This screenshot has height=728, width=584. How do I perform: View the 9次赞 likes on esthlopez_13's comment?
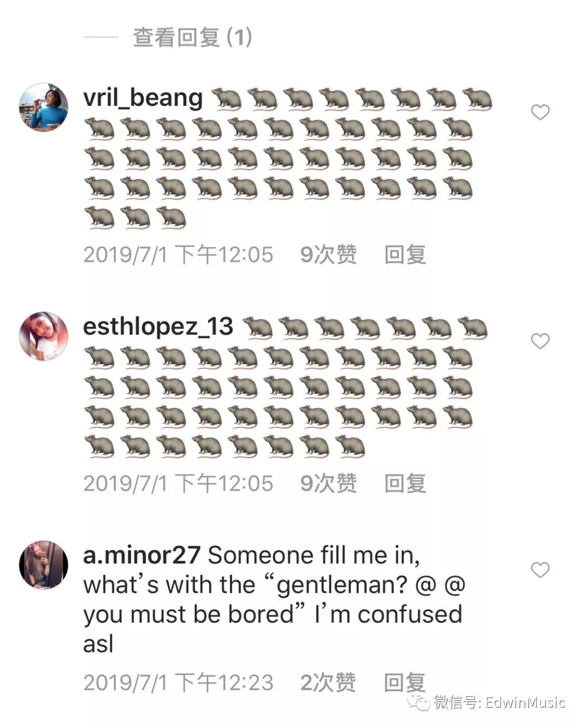pyautogui.click(x=329, y=483)
